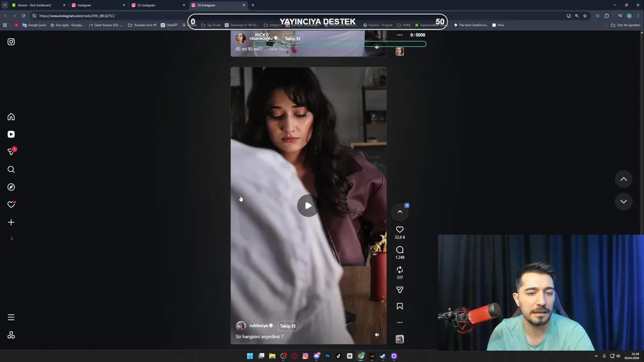This screenshot has width=644, height=362.
Task: Reload the page with the refresh icon
Action: coord(23,16)
